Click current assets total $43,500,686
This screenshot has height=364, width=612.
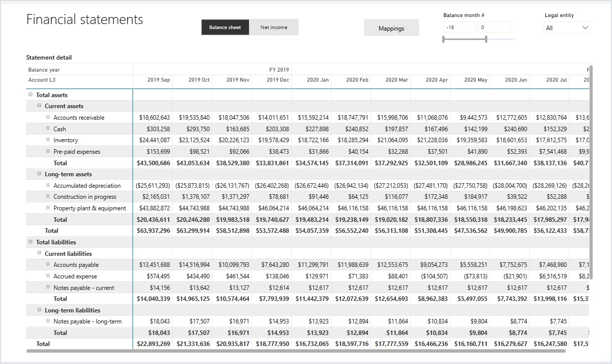[153, 163]
